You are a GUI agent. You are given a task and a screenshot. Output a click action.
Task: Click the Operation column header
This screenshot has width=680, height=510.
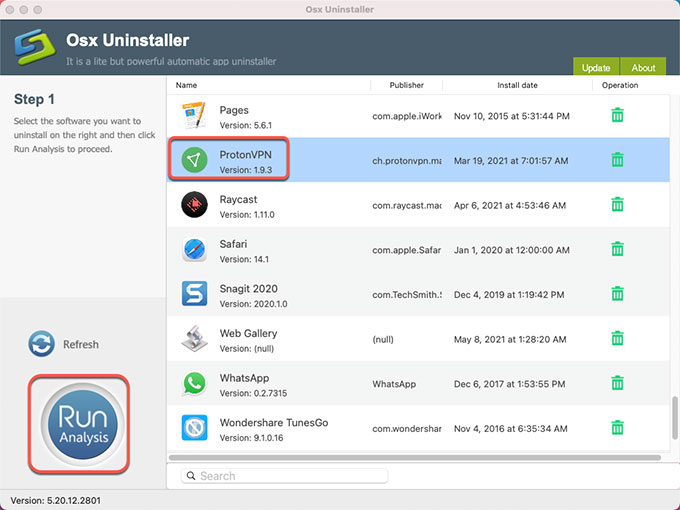pos(620,85)
